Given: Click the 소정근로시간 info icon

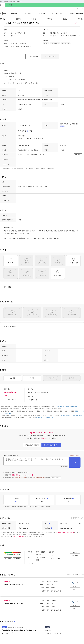Looking at the screenshot, I should coord(27,131).
